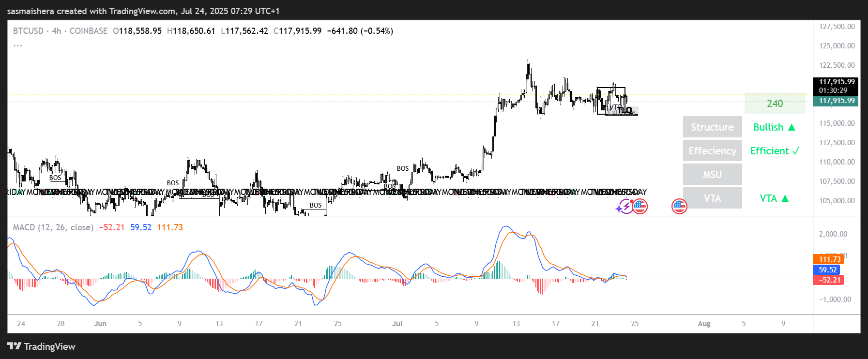Click the purple lightning sparkle icon

click(624, 207)
